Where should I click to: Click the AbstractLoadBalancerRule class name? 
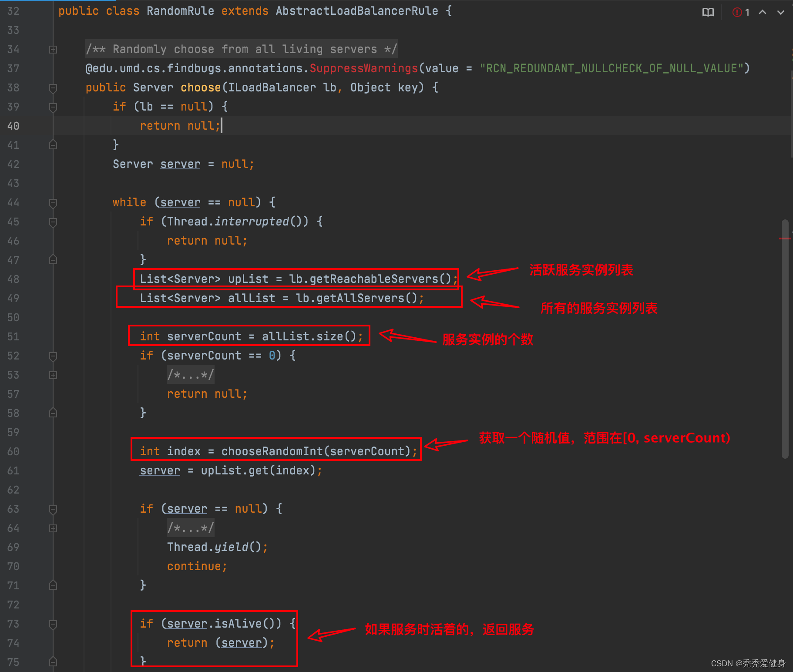click(x=357, y=11)
